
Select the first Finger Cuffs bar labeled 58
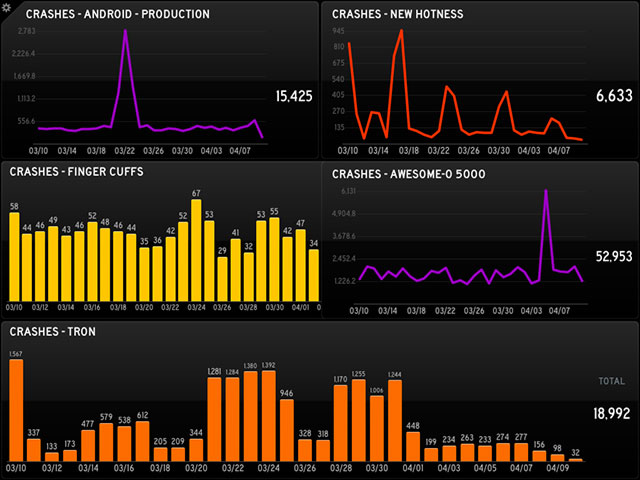pyautogui.click(x=14, y=258)
